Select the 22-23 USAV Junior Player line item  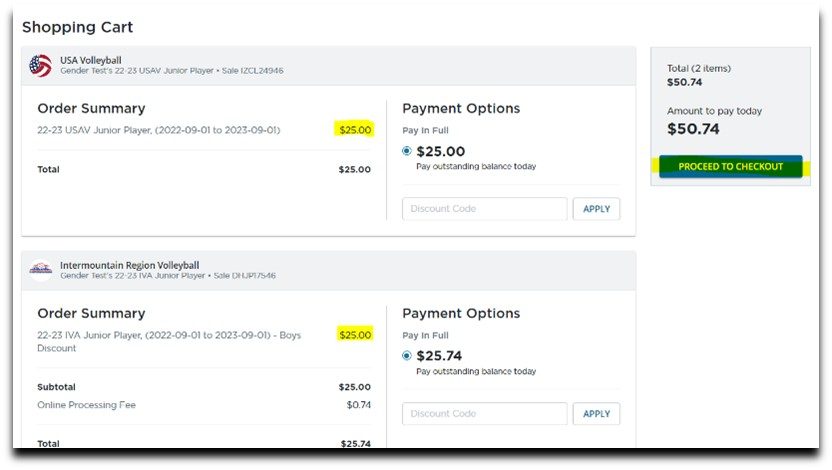[159, 130]
